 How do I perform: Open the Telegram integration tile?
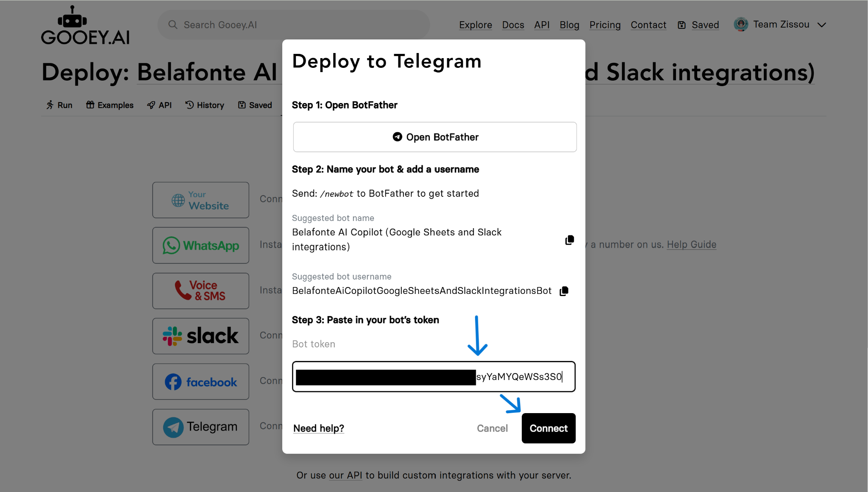(200, 427)
